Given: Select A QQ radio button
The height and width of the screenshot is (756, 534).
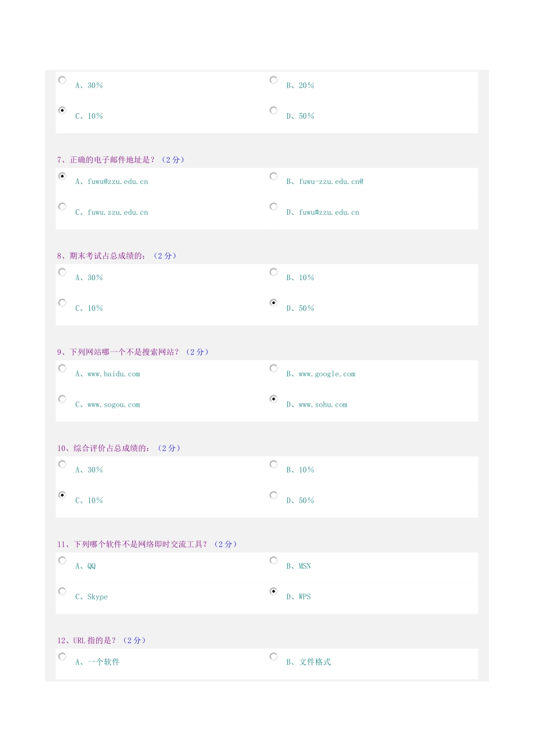Looking at the screenshot, I should (62, 560).
